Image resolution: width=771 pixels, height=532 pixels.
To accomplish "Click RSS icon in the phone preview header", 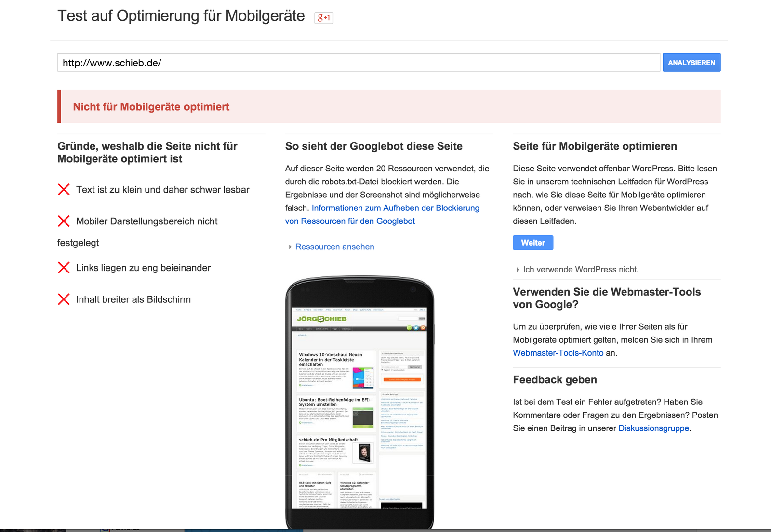I will click(x=423, y=328).
